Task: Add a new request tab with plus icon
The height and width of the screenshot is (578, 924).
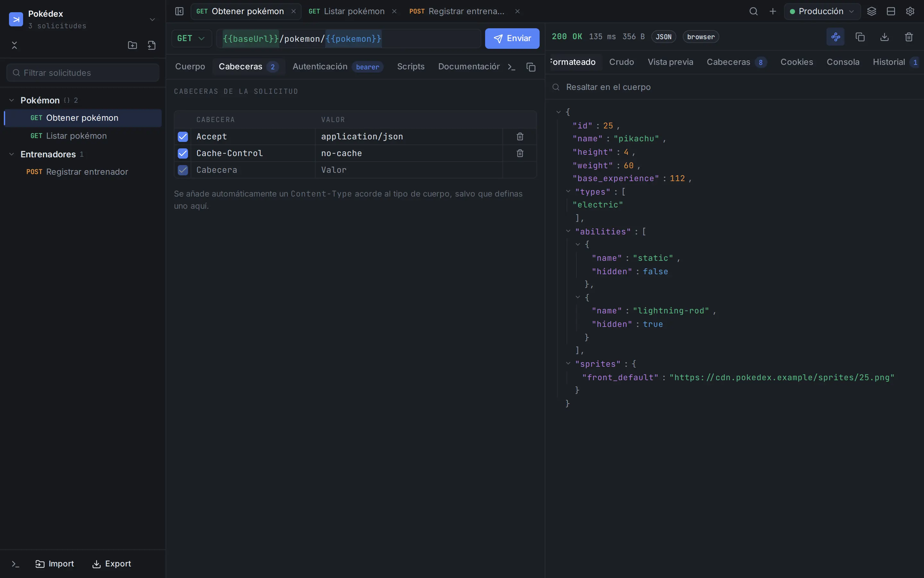Action: [x=773, y=11]
